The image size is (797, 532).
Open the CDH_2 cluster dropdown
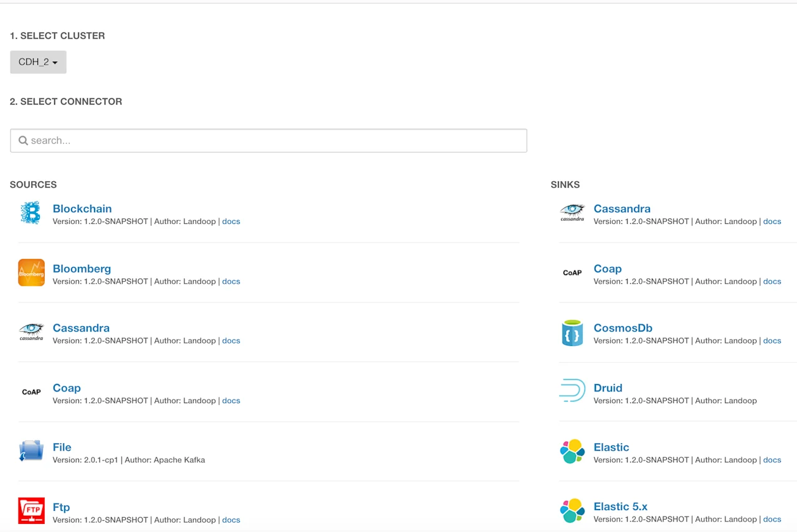coord(38,62)
